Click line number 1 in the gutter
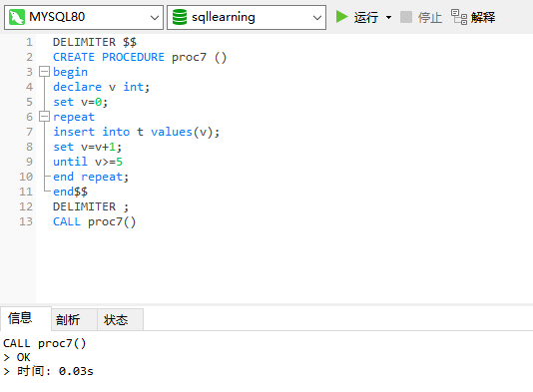The height and width of the screenshot is (392, 533). [x=29, y=42]
